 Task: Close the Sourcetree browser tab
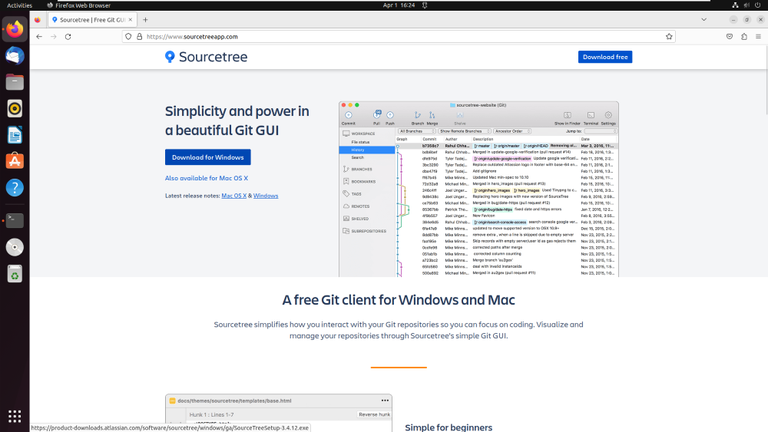click(x=130, y=20)
